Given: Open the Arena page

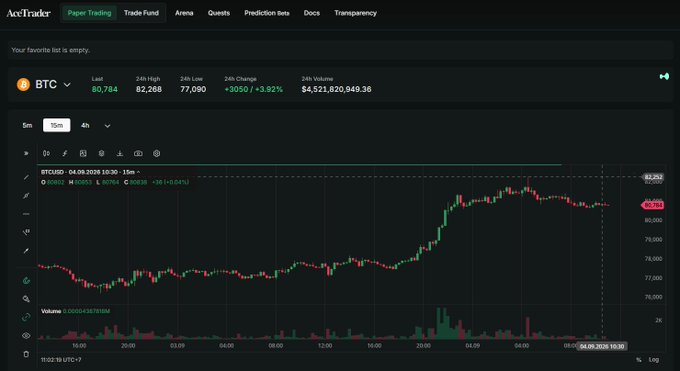Looking at the screenshot, I should pos(184,13).
